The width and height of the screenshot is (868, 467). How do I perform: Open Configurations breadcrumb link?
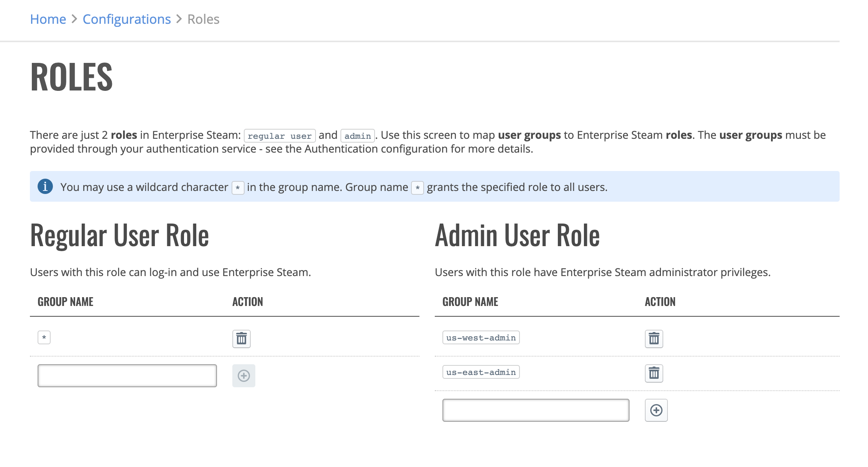pyautogui.click(x=127, y=19)
